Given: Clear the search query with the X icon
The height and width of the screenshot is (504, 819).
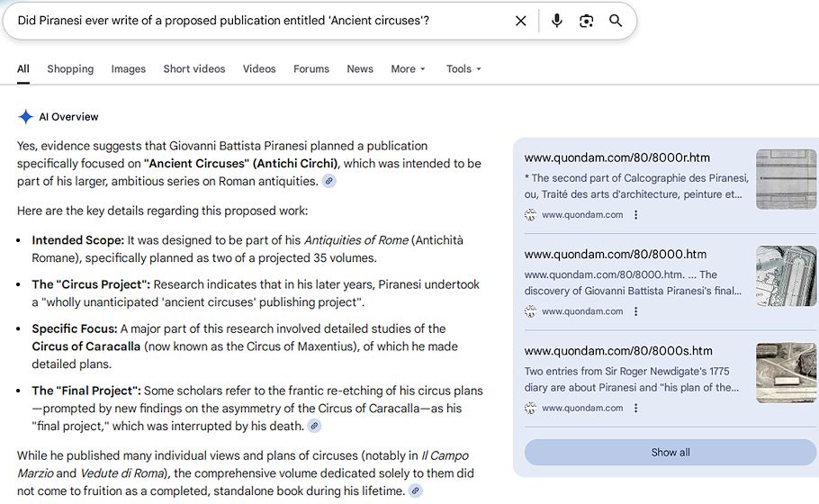Looking at the screenshot, I should tap(520, 21).
